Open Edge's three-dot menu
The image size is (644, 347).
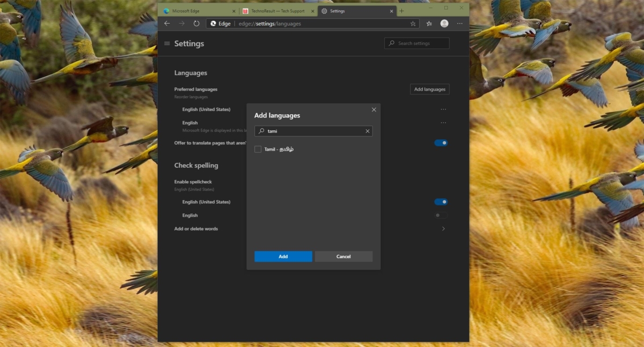tap(460, 23)
